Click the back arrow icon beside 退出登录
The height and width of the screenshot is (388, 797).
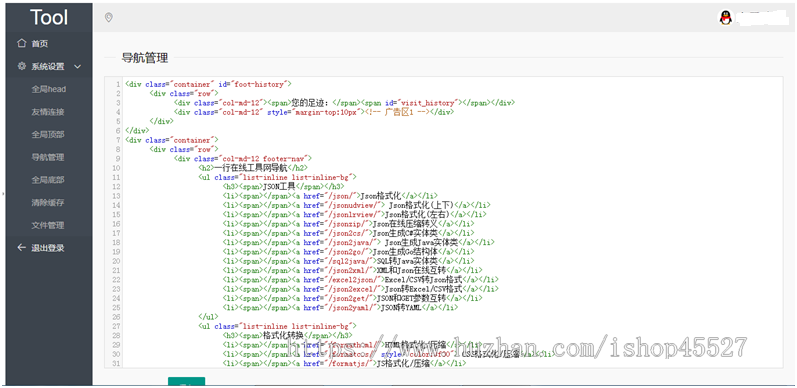pyautogui.click(x=21, y=248)
